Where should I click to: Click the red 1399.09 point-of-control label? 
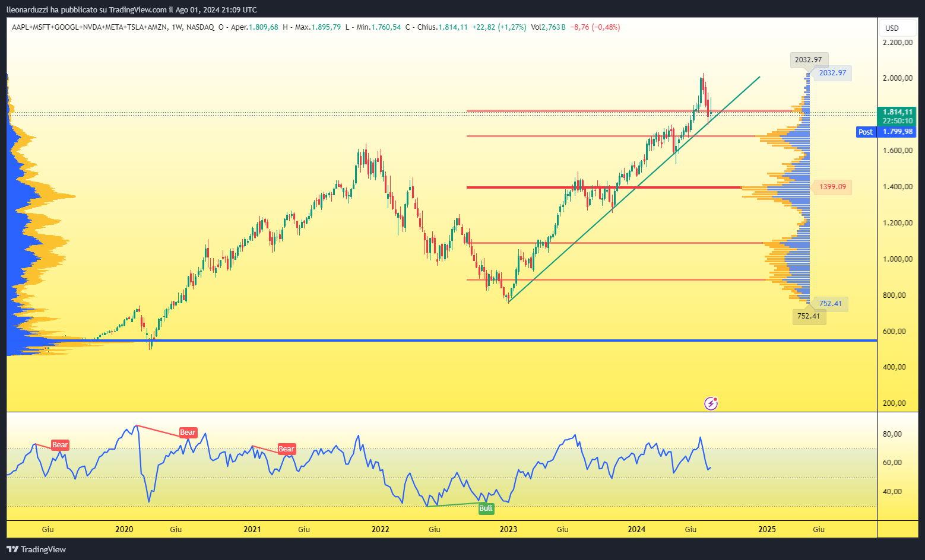pos(832,187)
